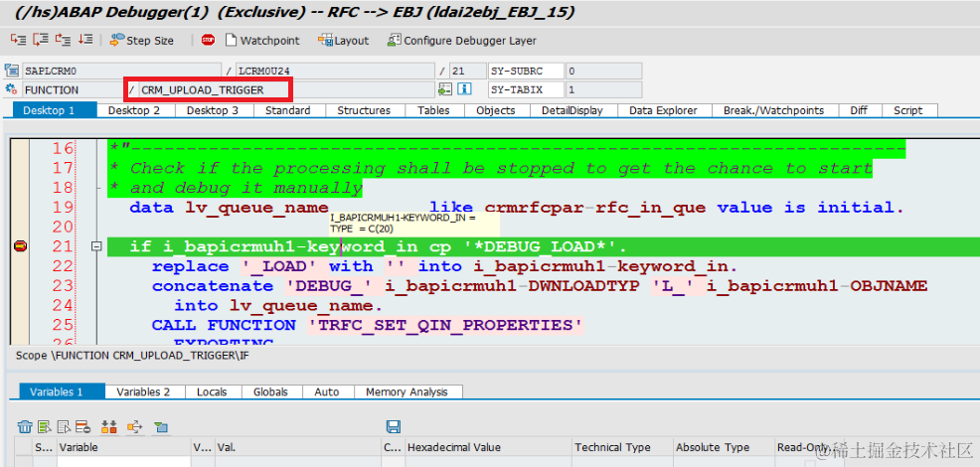Click the Return step-out icon
980x467 pixels.
click(63, 40)
